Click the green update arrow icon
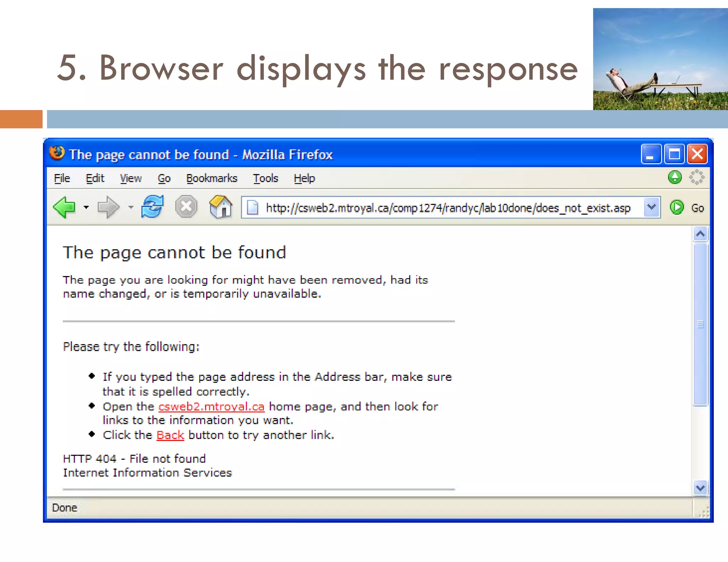728x562 pixels. (675, 177)
